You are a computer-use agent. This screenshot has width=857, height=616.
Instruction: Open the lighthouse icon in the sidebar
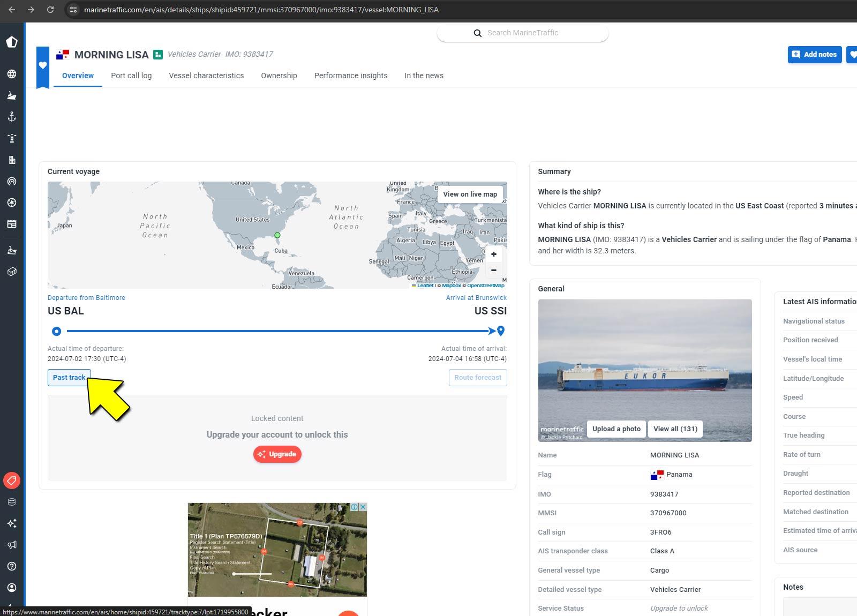coord(12,138)
